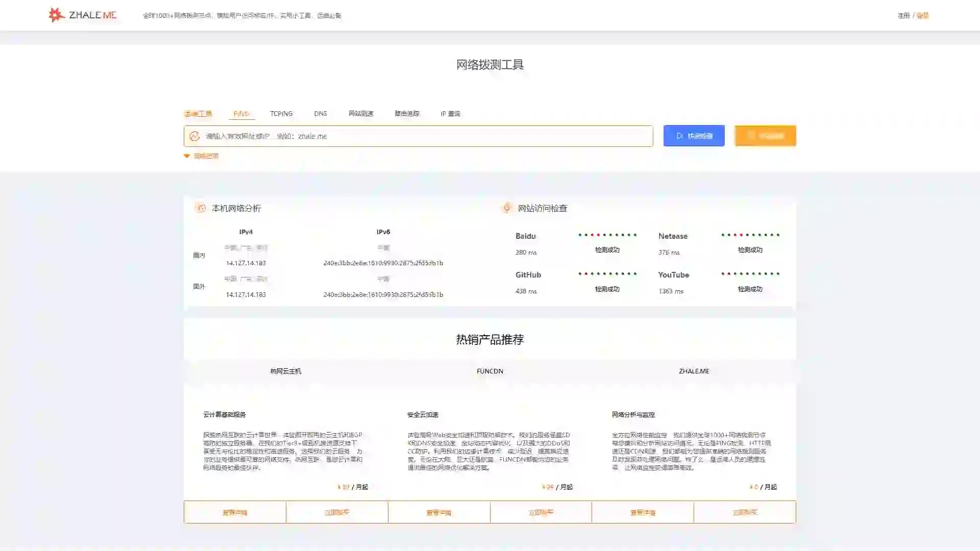Click the 网络分析与监控 heading
The width and height of the screenshot is (980, 551).
(x=633, y=415)
